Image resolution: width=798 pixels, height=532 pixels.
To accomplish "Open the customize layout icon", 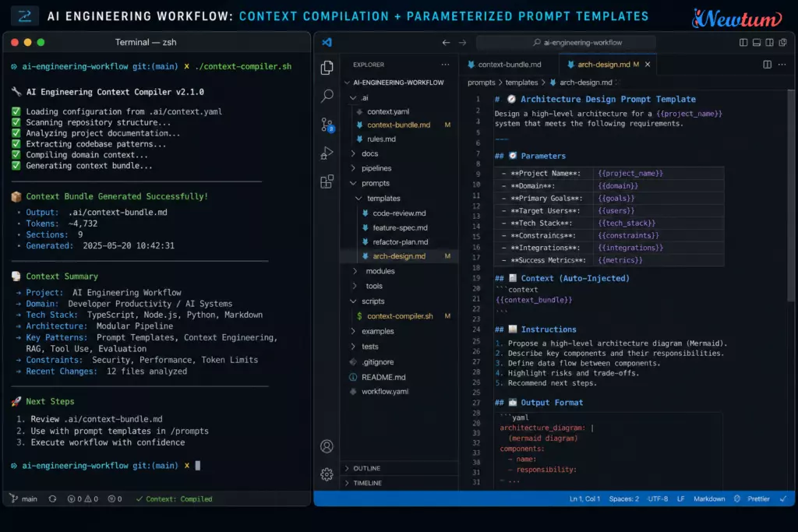I will click(x=782, y=43).
